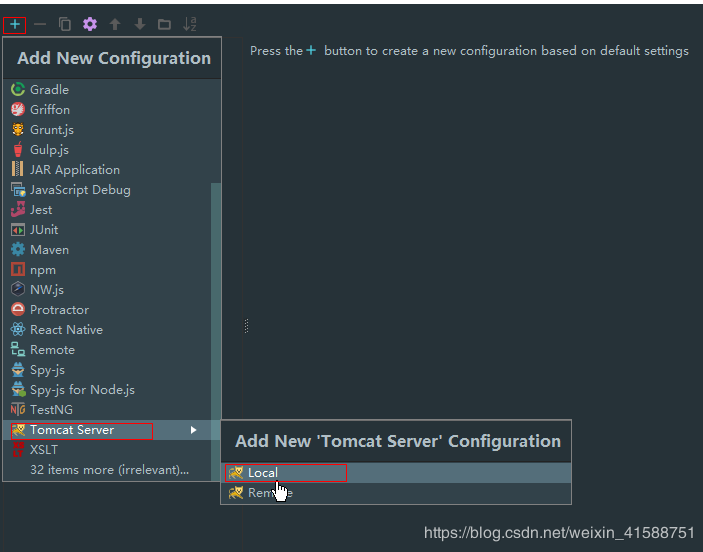Choose Grunt.js configuration
This screenshot has height=552, width=703.
tap(111, 130)
